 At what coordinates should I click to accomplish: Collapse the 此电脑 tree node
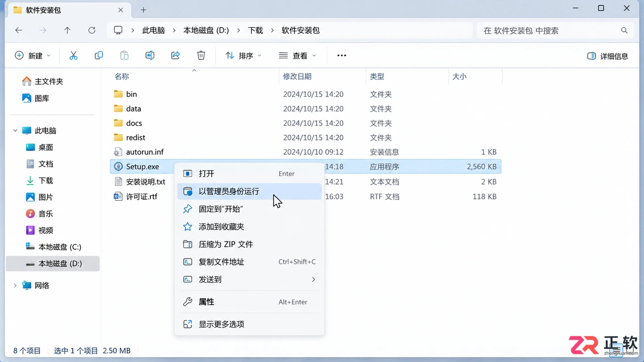click(x=15, y=130)
